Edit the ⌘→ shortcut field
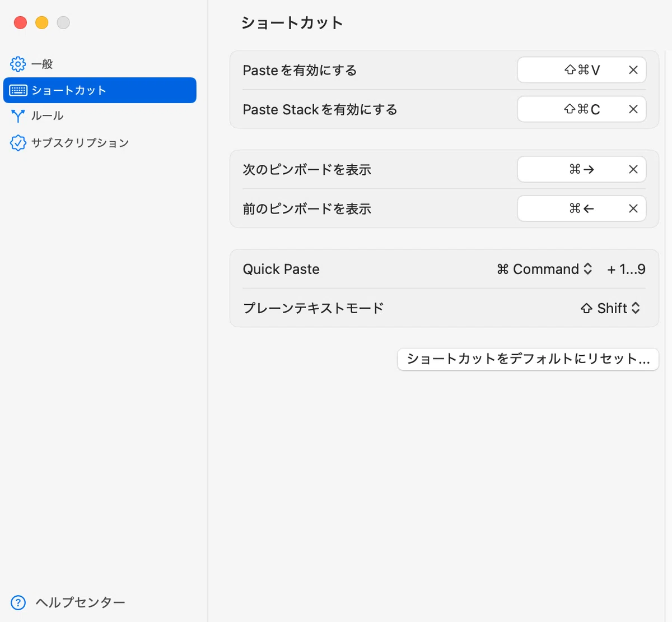672x622 pixels. pos(581,169)
